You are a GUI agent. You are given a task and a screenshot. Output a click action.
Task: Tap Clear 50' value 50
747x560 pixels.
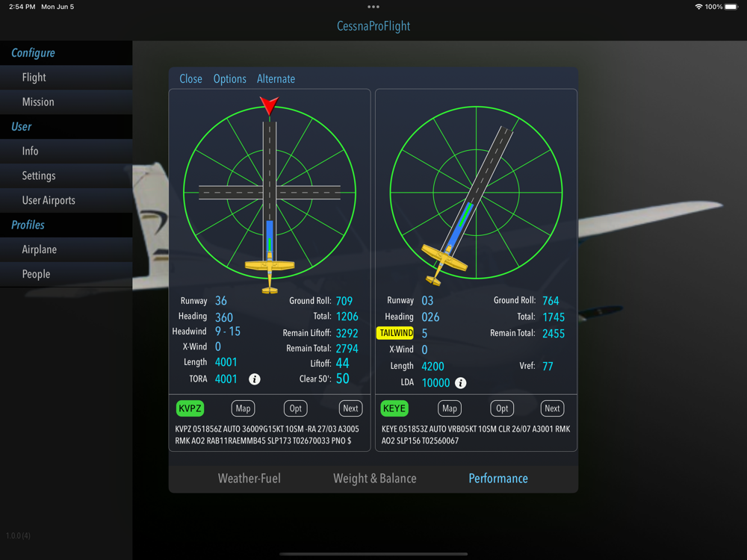(x=343, y=379)
